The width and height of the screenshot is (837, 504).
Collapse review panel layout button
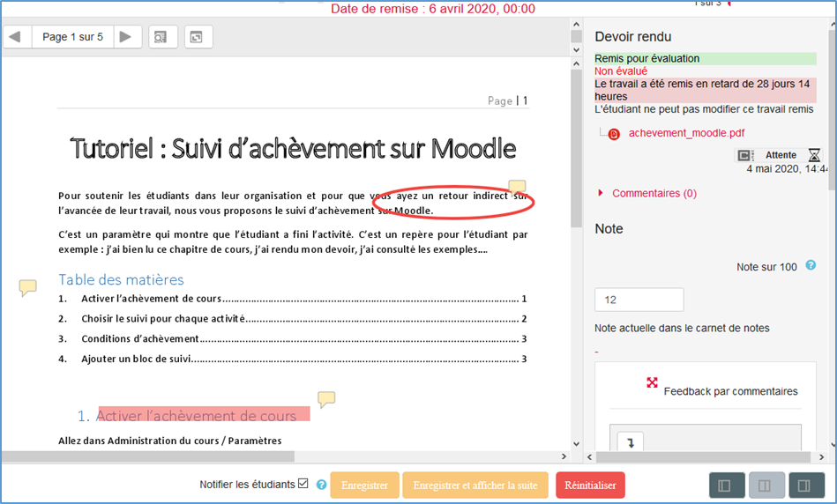click(x=727, y=485)
